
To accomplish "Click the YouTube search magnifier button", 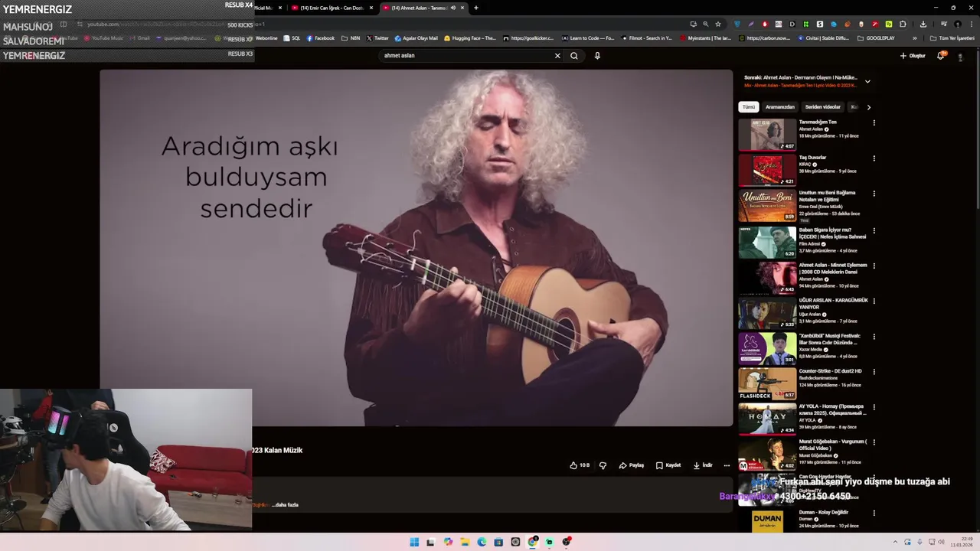I will point(574,55).
